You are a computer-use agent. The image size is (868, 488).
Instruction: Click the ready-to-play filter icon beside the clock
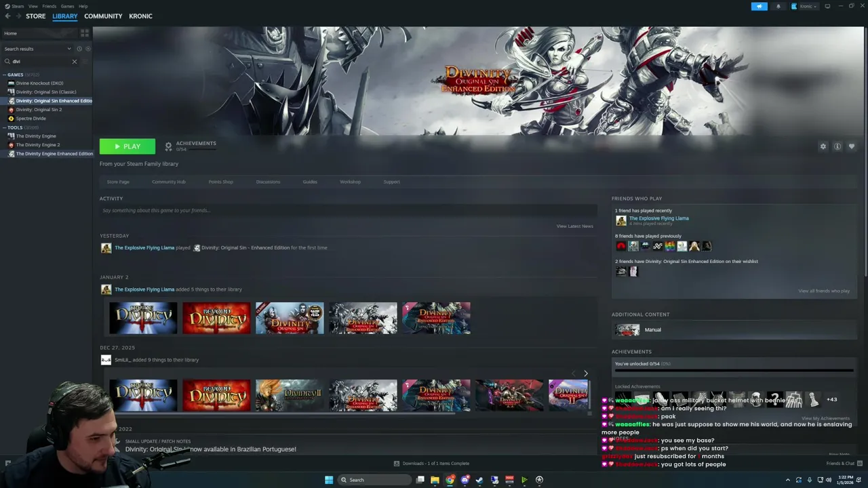pos(88,49)
